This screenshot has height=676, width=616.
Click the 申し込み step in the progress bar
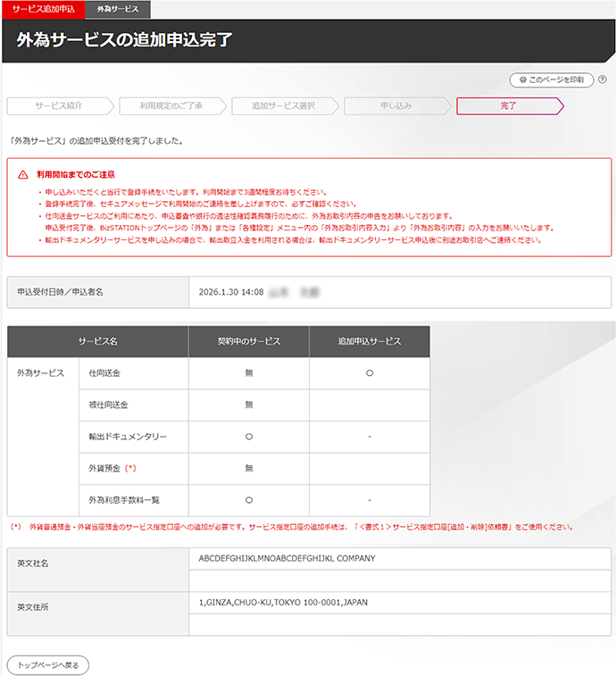click(395, 106)
